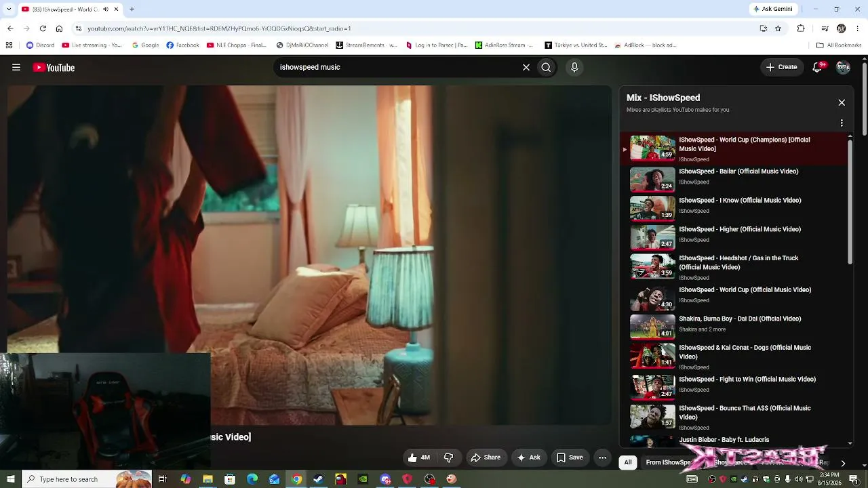This screenshot has height=488, width=868.
Task: Play Headshot / Gas in the Truck thumbnail
Action: pyautogui.click(x=652, y=266)
